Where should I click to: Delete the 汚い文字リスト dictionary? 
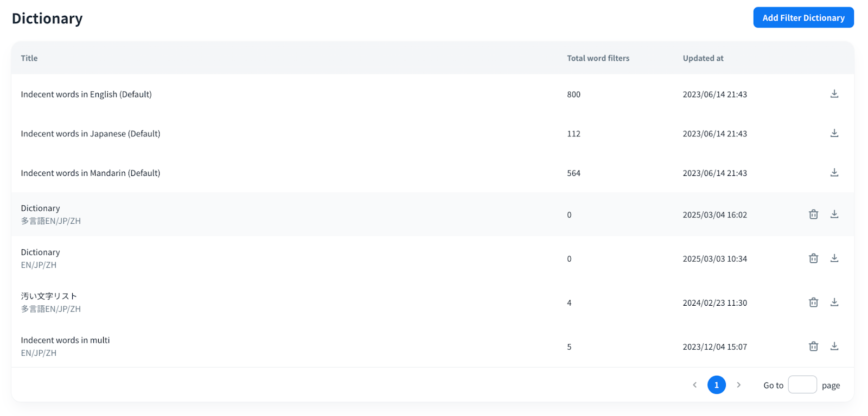(x=813, y=302)
